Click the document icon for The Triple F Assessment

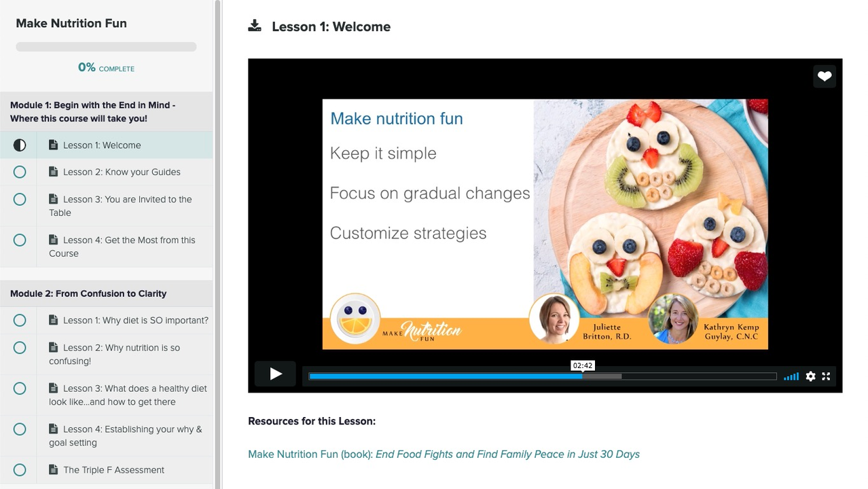pos(54,469)
